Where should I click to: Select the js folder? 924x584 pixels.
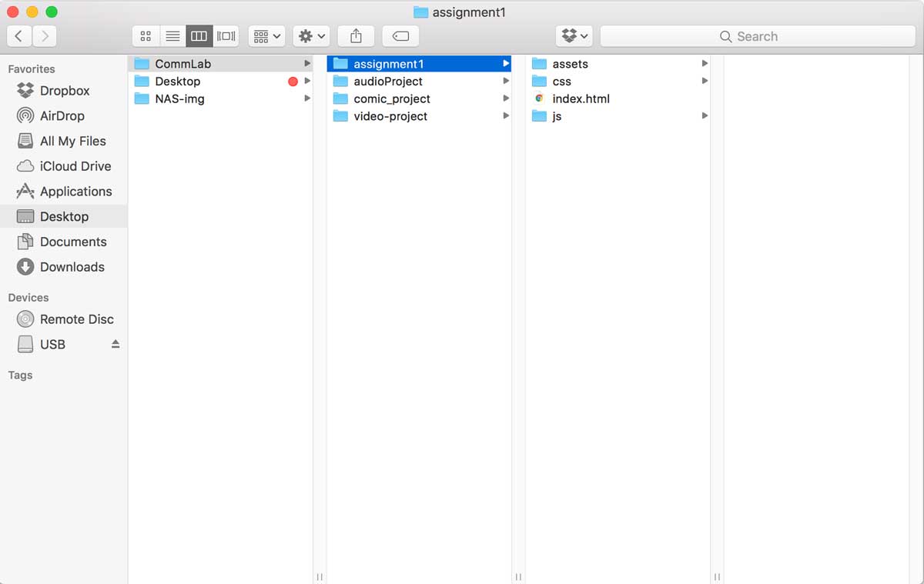point(618,116)
